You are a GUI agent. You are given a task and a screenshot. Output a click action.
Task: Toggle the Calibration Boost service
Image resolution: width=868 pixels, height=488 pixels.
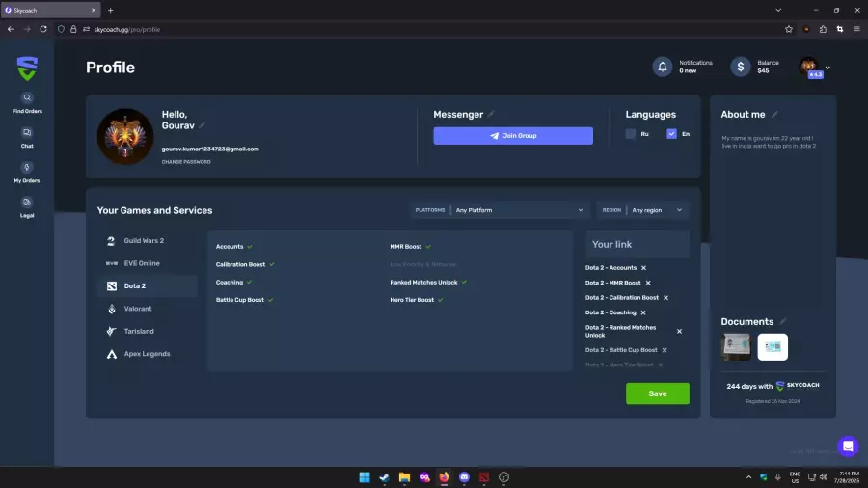(x=245, y=264)
